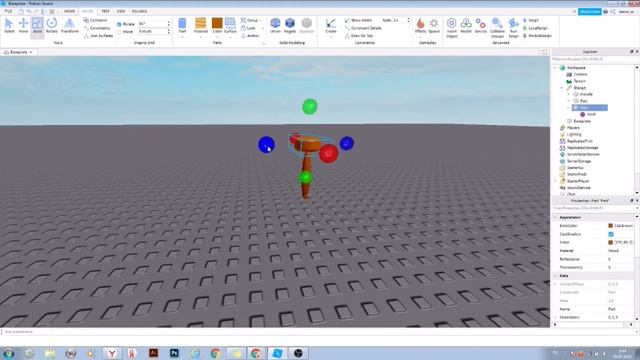
Task: Open the Service insertion tool
Action: coord(481,25)
